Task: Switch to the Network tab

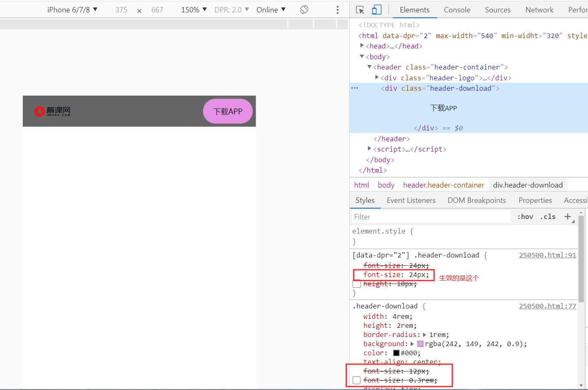Action: 540,10
